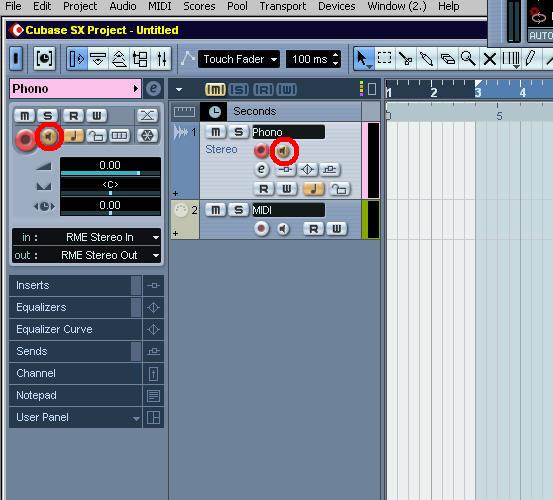Click EQ state icon on Phono track
The height and width of the screenshot is (500, 553).
[307, 170]
